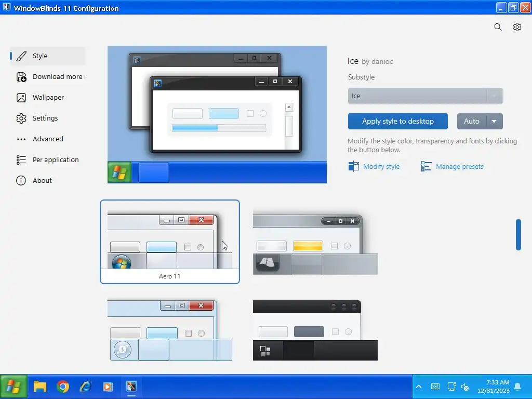The width and height of the screenshot is (532, 399).
Task: Click the muted volume tray icon
Action: pos(465,387)
